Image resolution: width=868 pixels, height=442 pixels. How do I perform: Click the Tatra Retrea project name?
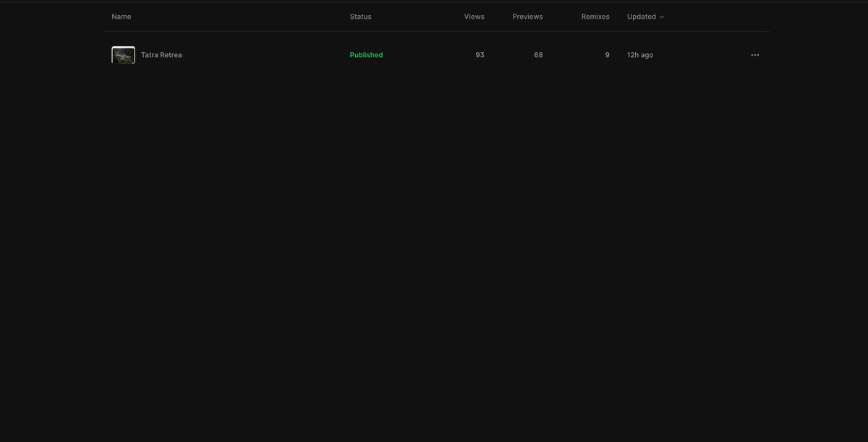click(x=161, y=55)
